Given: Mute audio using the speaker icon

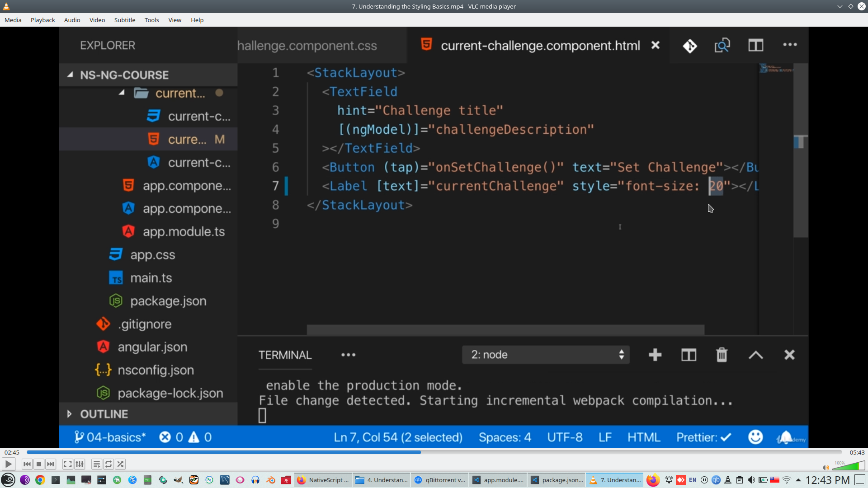Looking at the screenshot, I should (826, 468).
